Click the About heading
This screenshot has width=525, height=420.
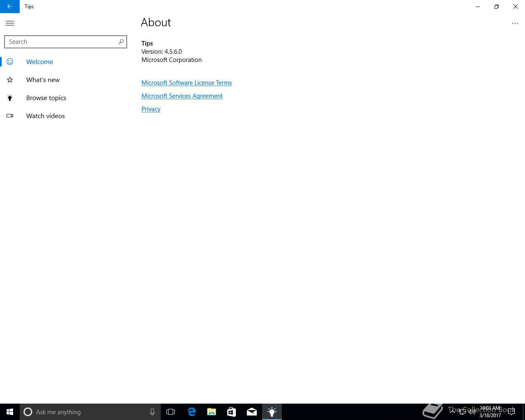[x=156, y=23]
